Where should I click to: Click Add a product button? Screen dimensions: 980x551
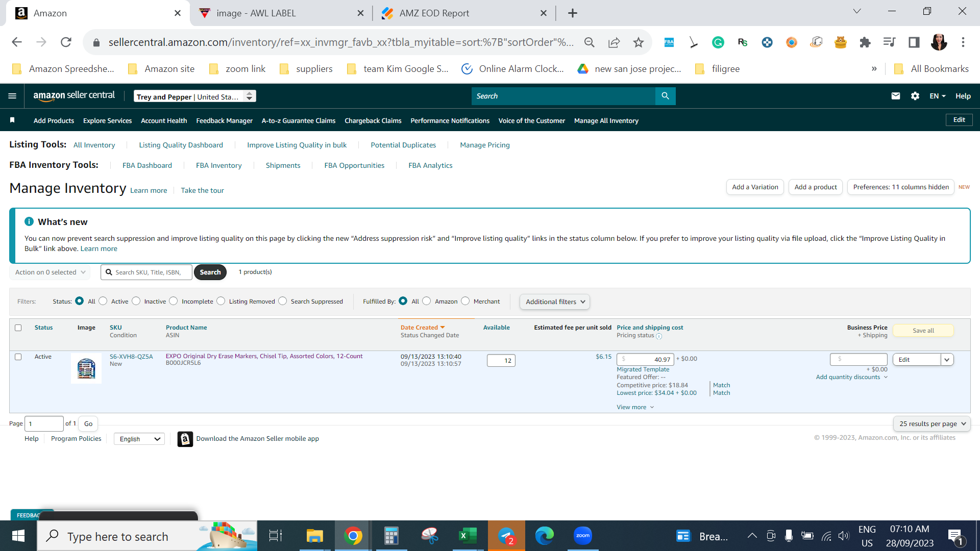click(815, 187)
